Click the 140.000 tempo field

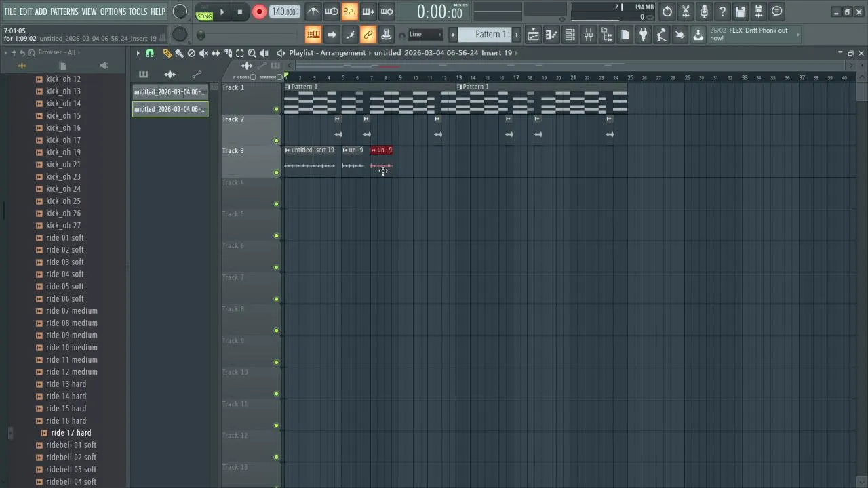(x=284, y=12)
